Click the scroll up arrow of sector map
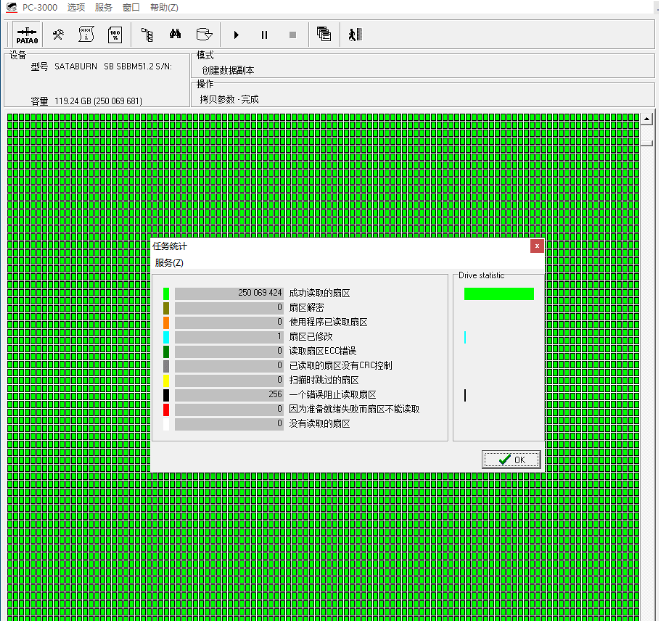 (647, 119)
